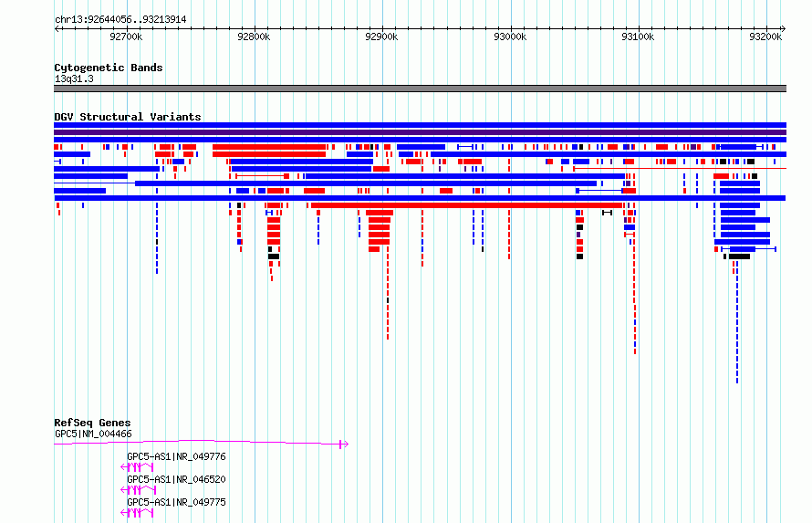Open the RefSeq Genes track title
Viewport: 812px width, 523px height.
coord(92,423)
